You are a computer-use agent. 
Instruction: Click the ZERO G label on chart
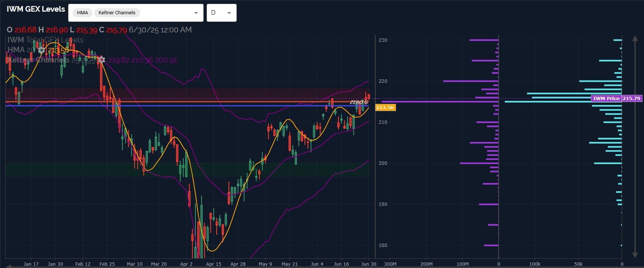point(359,102)
